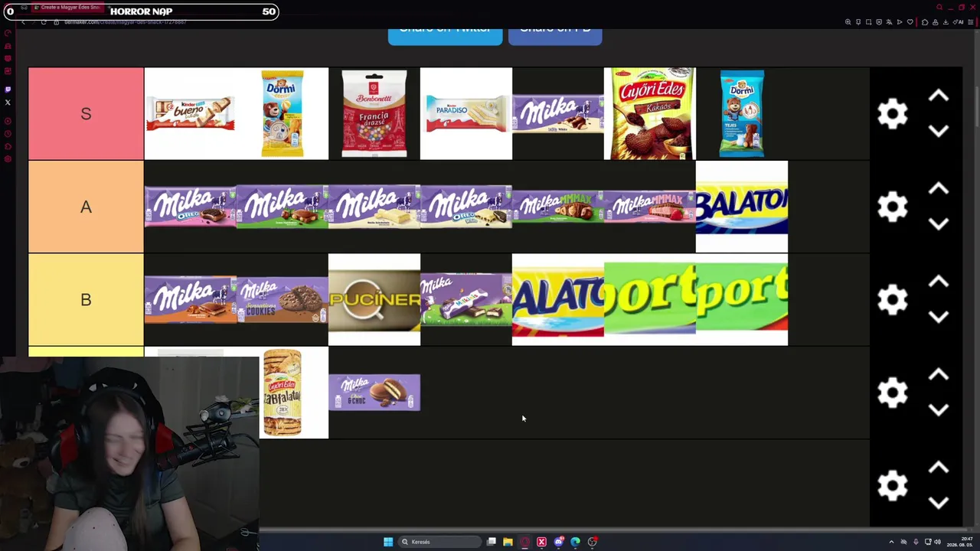Open settings gear for the bottom empty row
The height and width of the screenshot is (551, 980).
(892, 485)
